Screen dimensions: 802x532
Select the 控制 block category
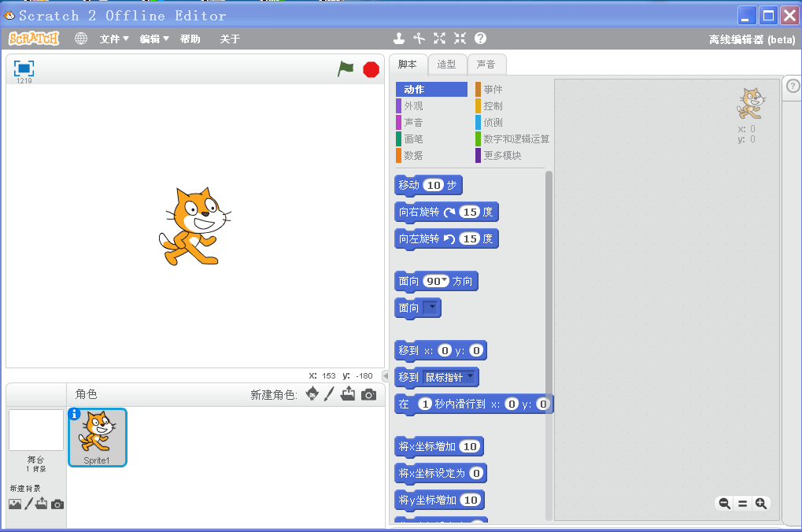pos(512,106)
